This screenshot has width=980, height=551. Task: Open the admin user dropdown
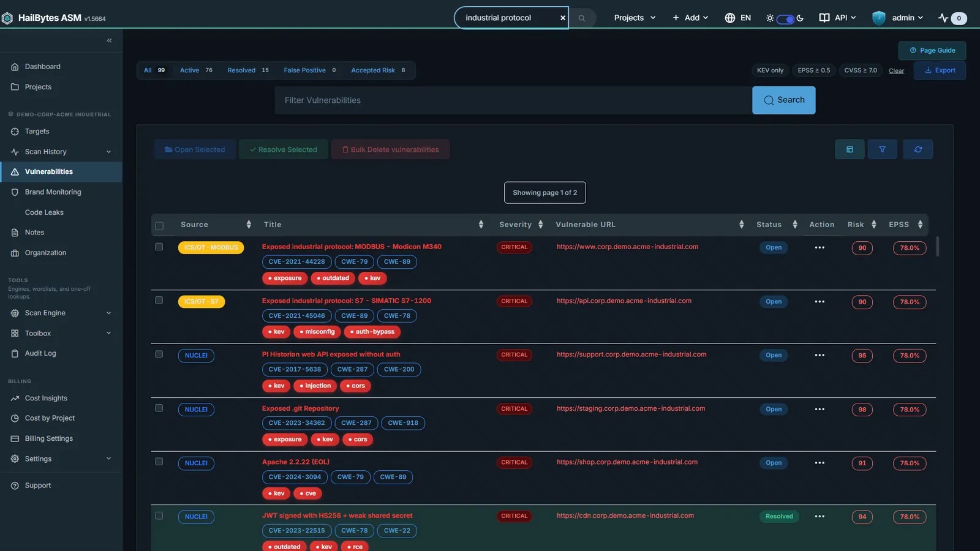[898, 18]
